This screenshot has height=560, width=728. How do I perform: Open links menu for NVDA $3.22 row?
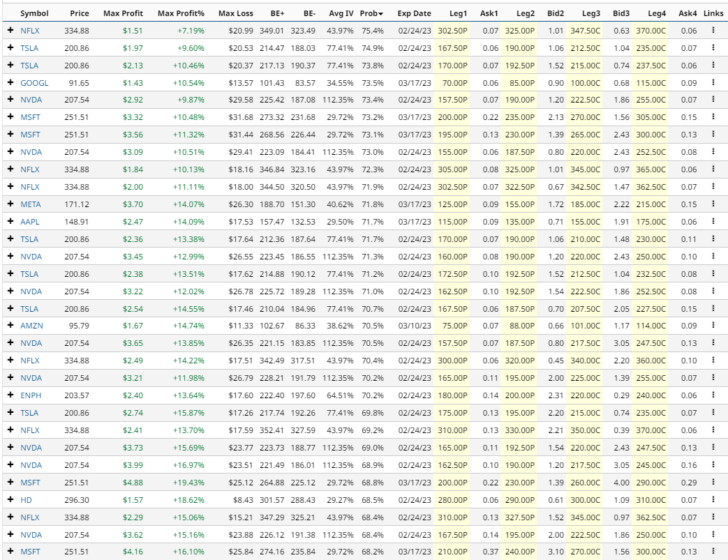(x=713, y=291)
